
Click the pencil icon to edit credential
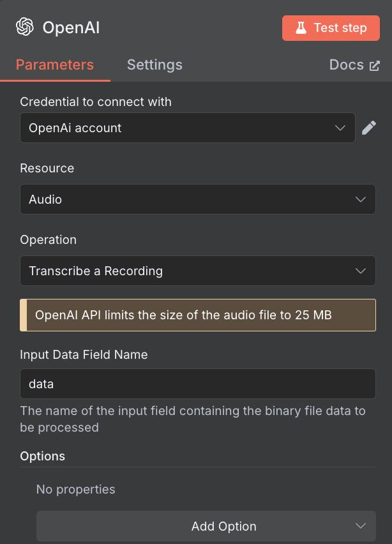369,128
